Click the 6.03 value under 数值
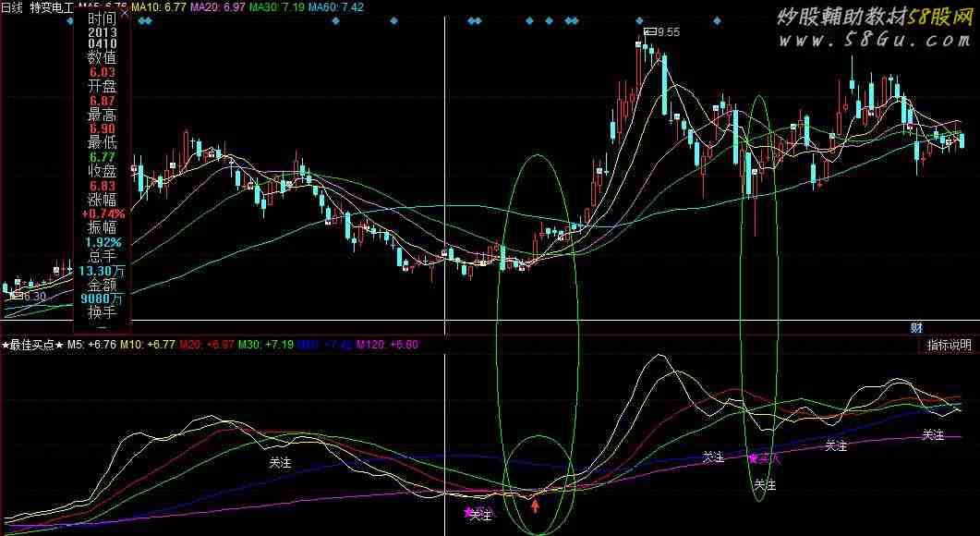Screen dimensions: 980x536 [x=102, y=73]
